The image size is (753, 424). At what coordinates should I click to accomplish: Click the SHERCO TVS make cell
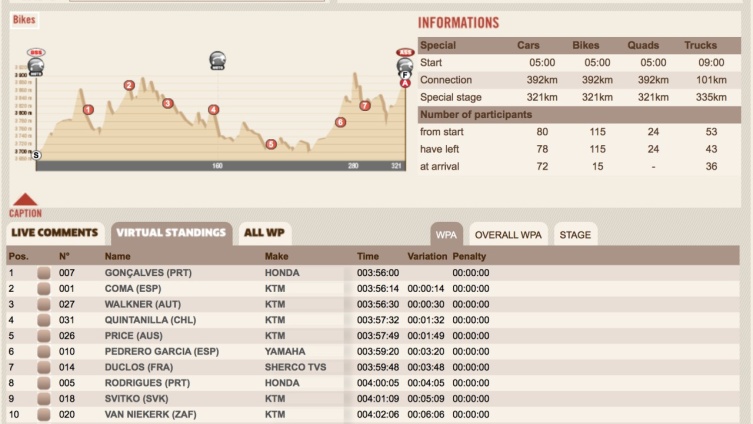click(x=295, y=367)
